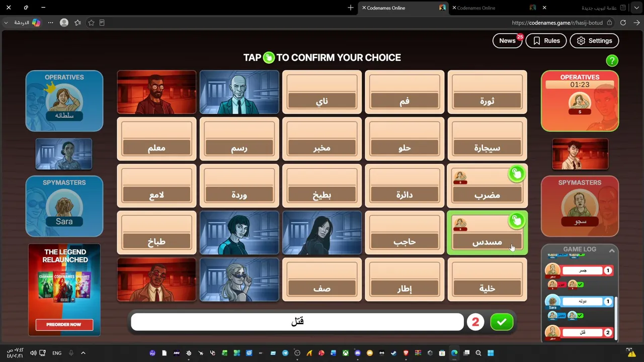Open the News panel
644x362 pixels.
point(508,41)
